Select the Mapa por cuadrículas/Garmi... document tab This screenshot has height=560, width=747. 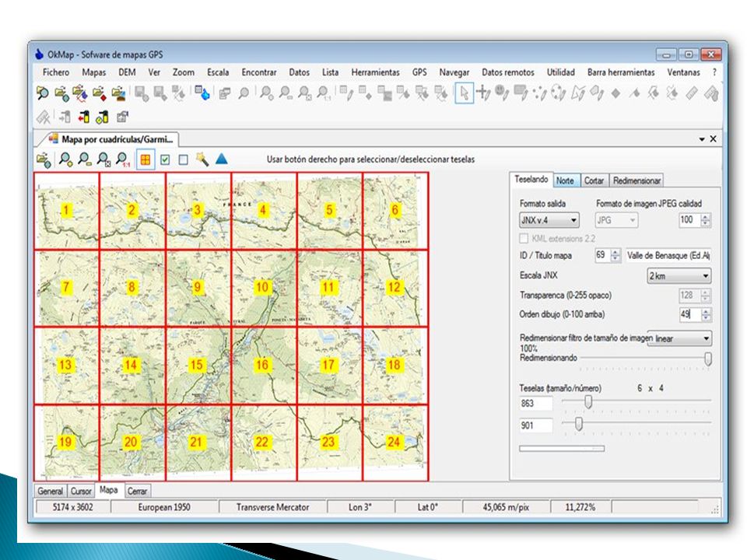point(110,139)
